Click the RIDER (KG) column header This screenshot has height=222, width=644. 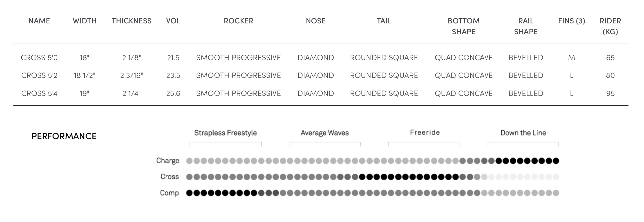[610, 26]
